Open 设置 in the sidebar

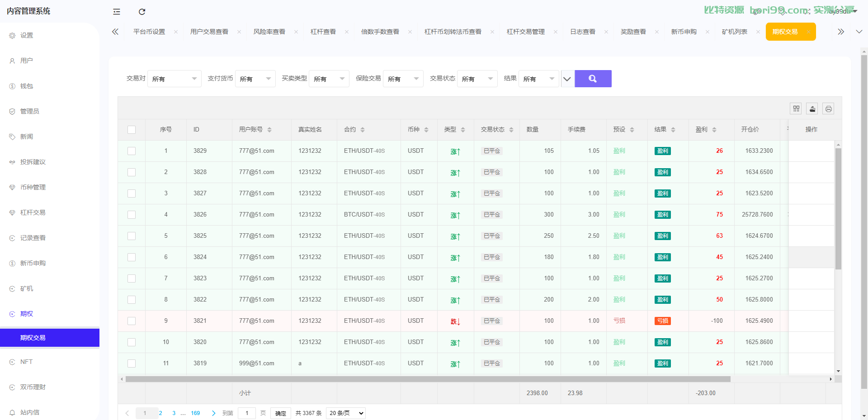coord(27,35)
